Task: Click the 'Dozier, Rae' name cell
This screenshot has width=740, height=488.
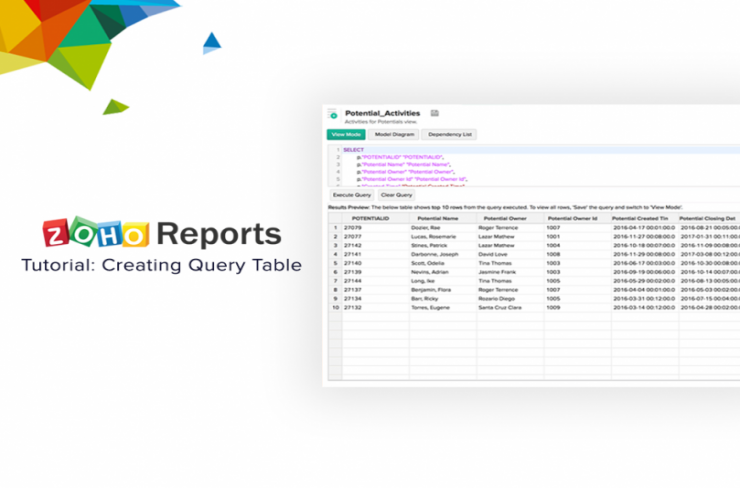Action: coord(443,228)
